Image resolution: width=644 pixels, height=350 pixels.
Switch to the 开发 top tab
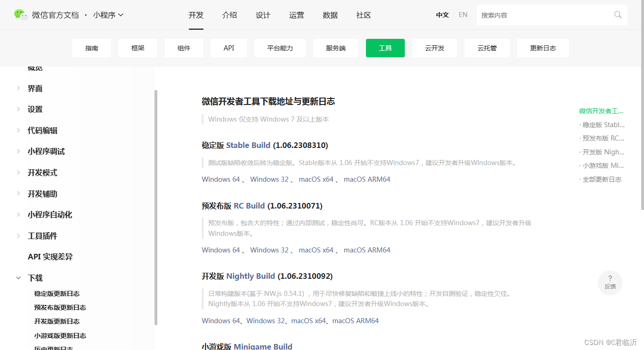coord(196,15)
